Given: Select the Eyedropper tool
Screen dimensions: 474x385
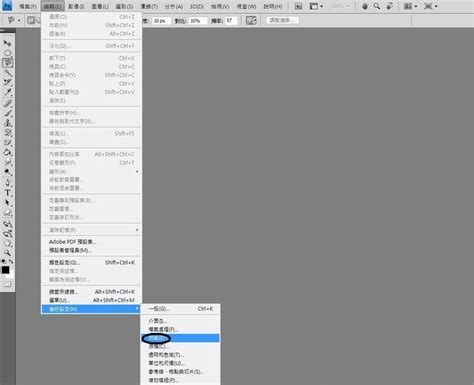Looking at the screenshot, I should coord(7,92).
